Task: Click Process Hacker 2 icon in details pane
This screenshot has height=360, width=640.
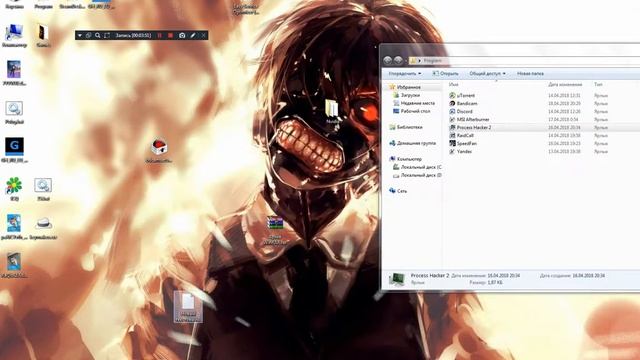Action: click(396, 279)
